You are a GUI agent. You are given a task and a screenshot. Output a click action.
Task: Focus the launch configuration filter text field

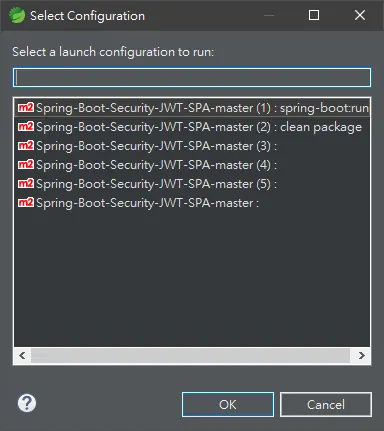[192, 77]
